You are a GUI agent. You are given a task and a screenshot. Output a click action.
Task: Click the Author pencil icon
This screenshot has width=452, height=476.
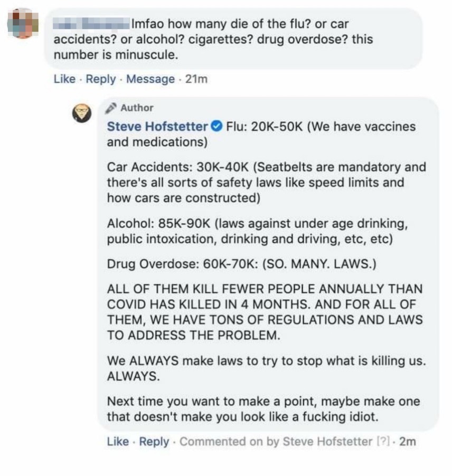(x=110, y=108)
